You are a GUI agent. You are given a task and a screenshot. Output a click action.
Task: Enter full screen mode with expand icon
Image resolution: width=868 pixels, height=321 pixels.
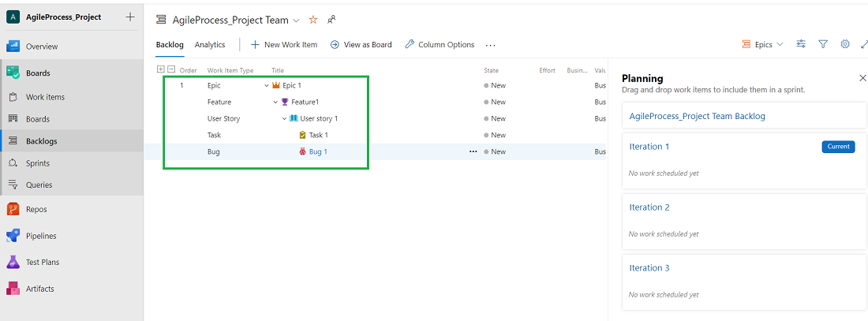pos(864,45)
